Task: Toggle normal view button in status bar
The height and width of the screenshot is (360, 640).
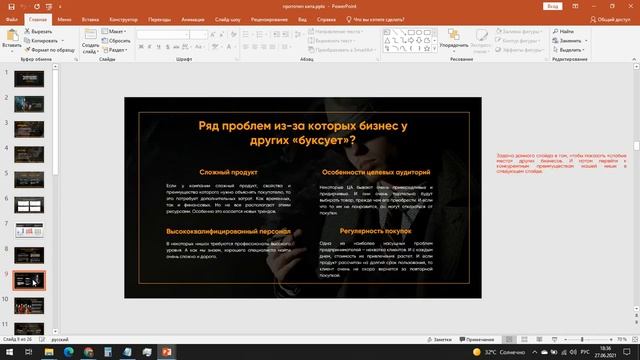Action: (509, 340)
